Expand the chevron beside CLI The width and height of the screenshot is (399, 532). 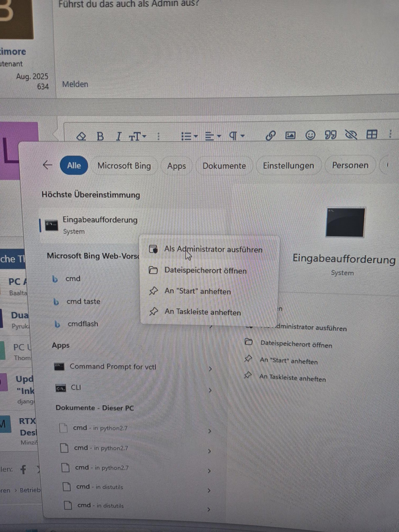point(210,390)
